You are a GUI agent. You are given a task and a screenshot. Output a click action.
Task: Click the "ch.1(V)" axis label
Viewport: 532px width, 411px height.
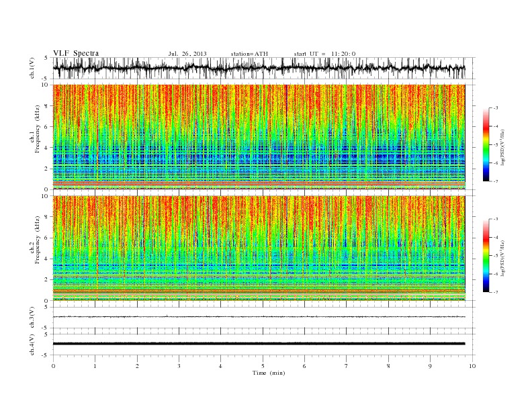[x=32, y=68]
